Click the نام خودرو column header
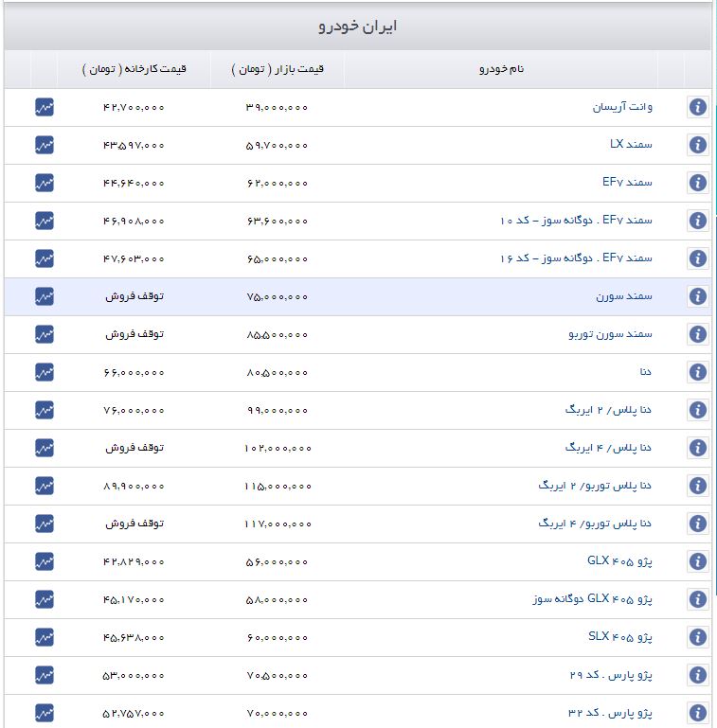Viewport: 717px width, 728px height. (502, 69)
